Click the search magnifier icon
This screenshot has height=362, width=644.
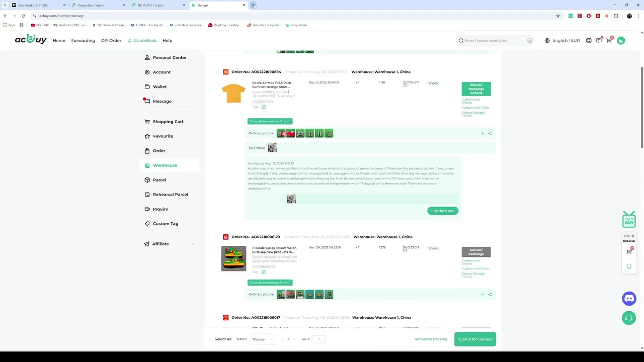(461, 41)
